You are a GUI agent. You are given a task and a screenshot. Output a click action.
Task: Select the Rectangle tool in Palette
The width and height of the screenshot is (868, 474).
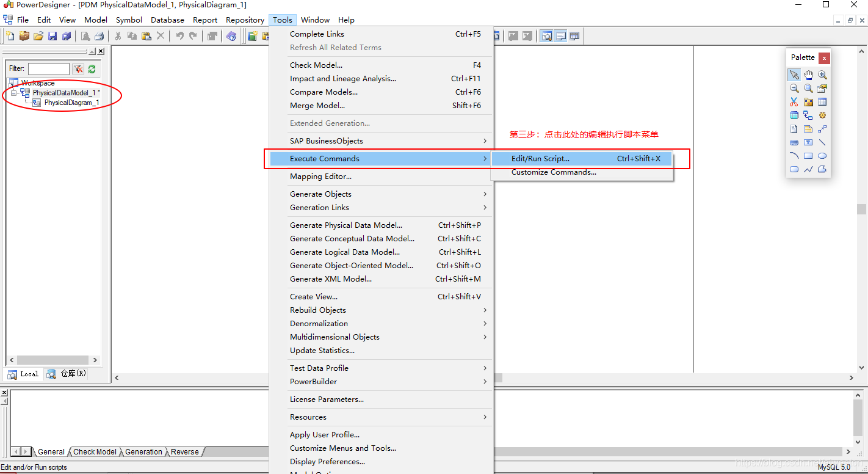point(808,156)
